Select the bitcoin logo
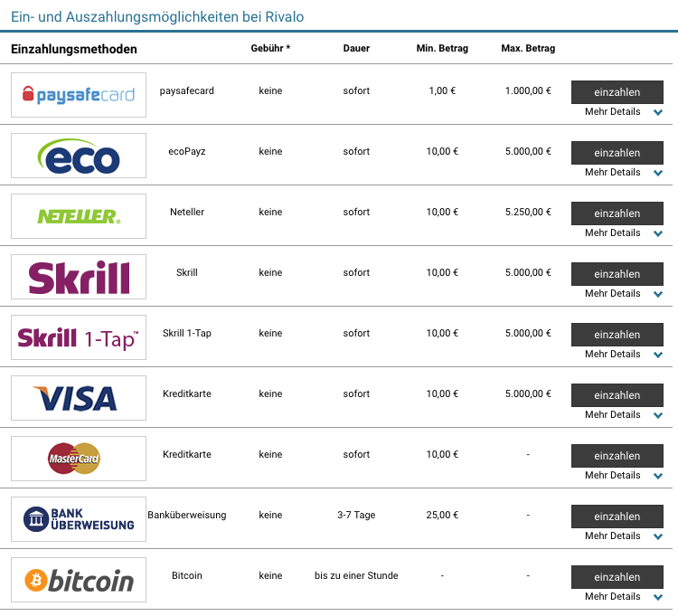678x616 pixels. pos(79,579)
